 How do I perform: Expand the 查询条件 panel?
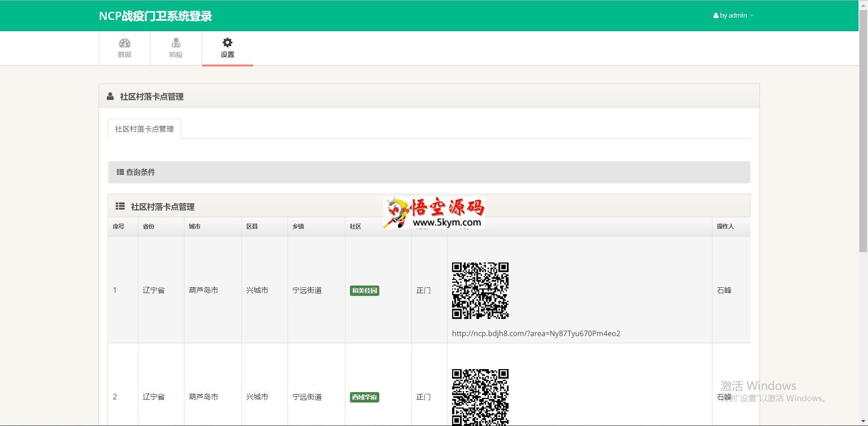[429, 172]
